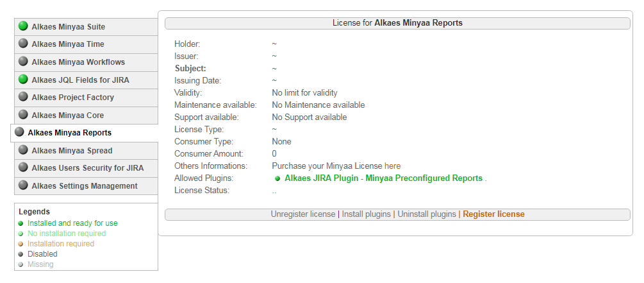The image size is (644, 283).
Task: Click green bullet beside Minyaa Preconfigured Reports plugin
Action: point(277,178)
